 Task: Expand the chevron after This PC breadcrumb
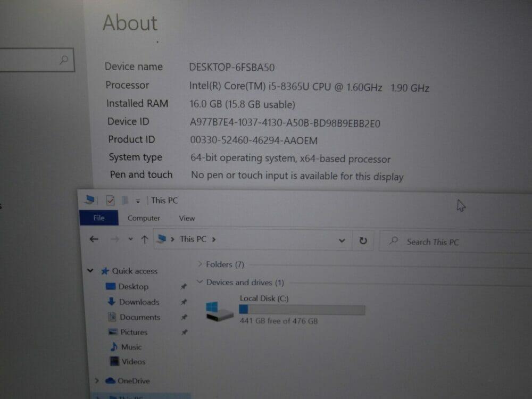[x=214, y=239]
